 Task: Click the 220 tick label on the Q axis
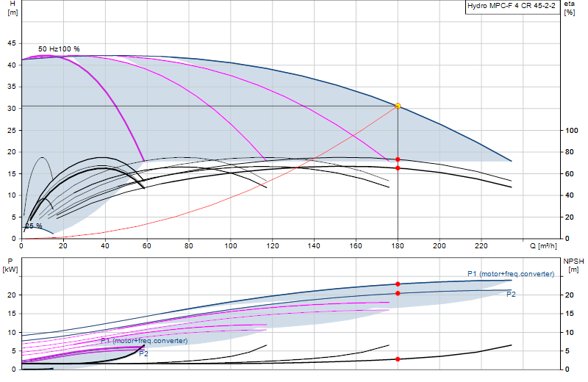pyautogui.click(x=481, y=246)
